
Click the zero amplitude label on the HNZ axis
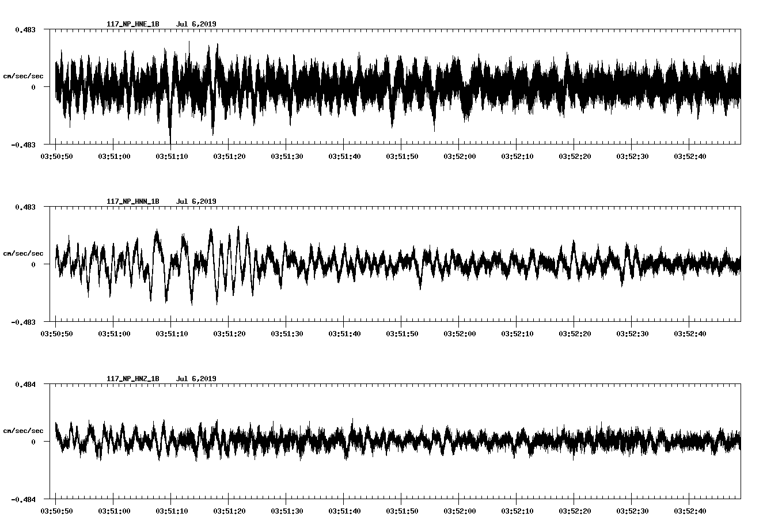pyautogui.click(x=33, y=442)
